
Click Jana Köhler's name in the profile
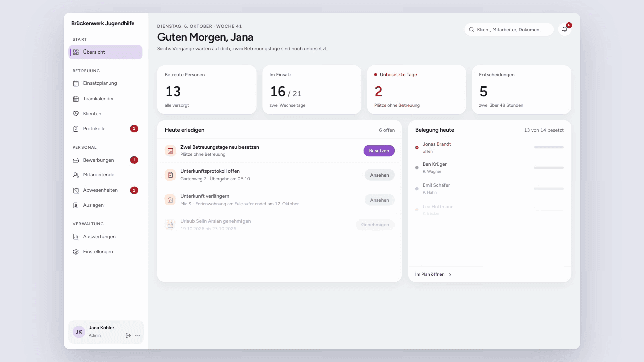[101, 328]
